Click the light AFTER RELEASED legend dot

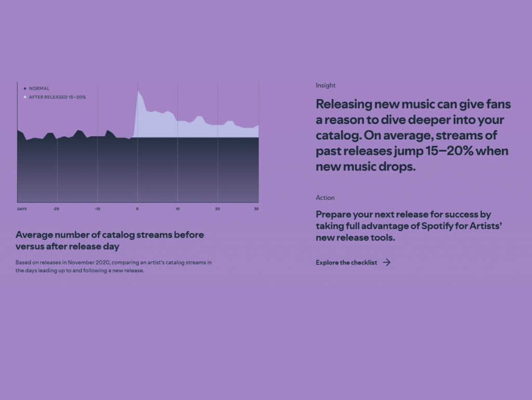25,97
